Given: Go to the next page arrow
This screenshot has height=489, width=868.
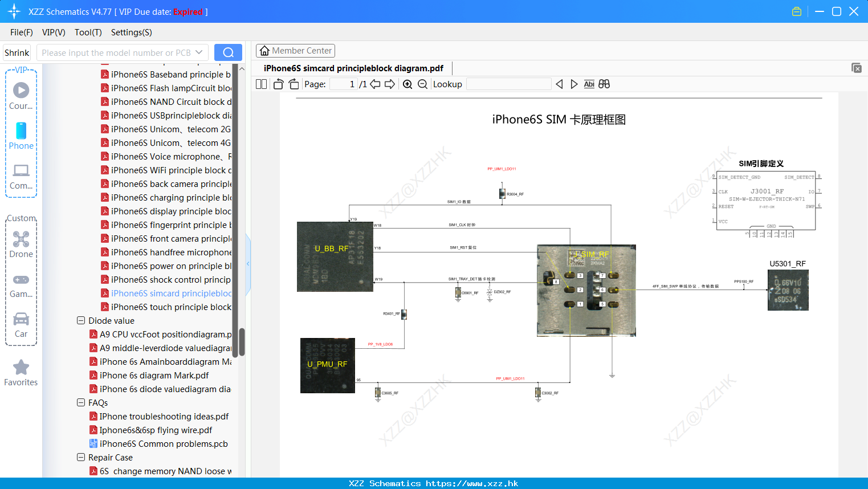Looking at the screenshot, I should [390, 84].
